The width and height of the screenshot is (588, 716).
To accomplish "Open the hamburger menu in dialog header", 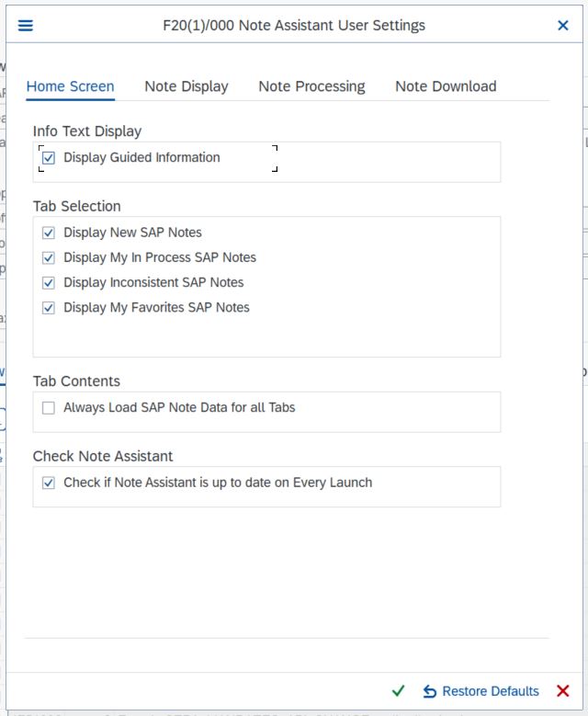I will coord(26,26).
